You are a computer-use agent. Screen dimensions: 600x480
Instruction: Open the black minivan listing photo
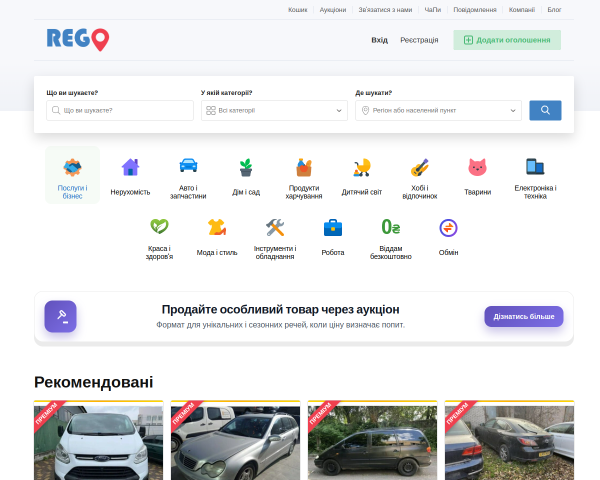tap(373, 442)
